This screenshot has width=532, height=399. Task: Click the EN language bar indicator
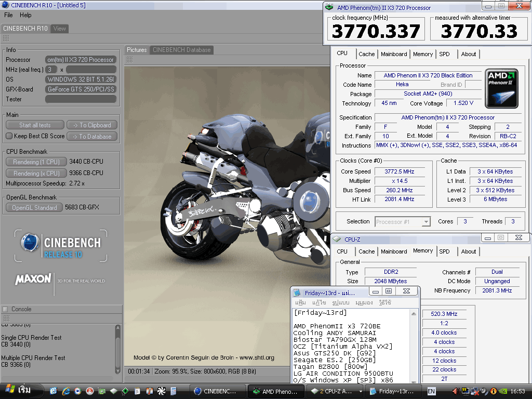tap(431, 391)
